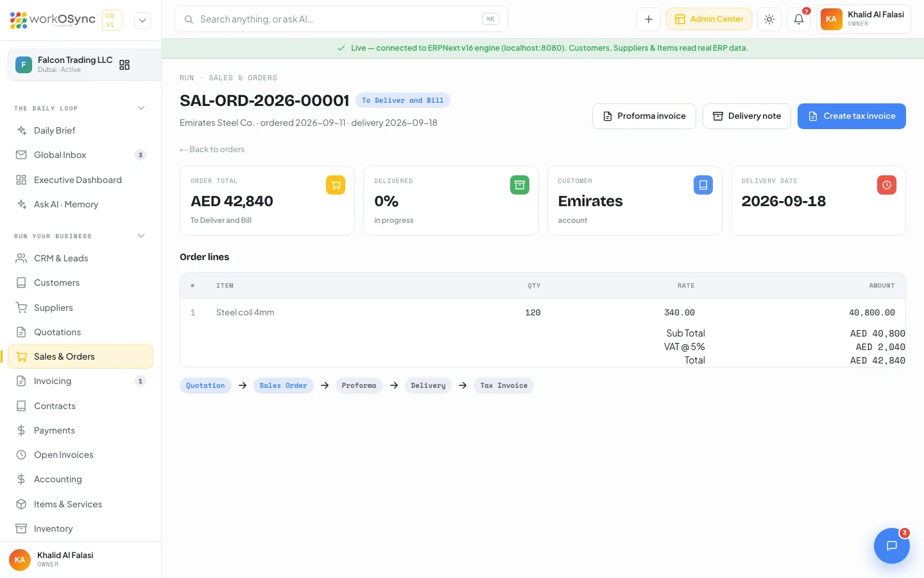Screen dimensions: 924x578
Task: Create a Delivery note
Action: (747, 116)
